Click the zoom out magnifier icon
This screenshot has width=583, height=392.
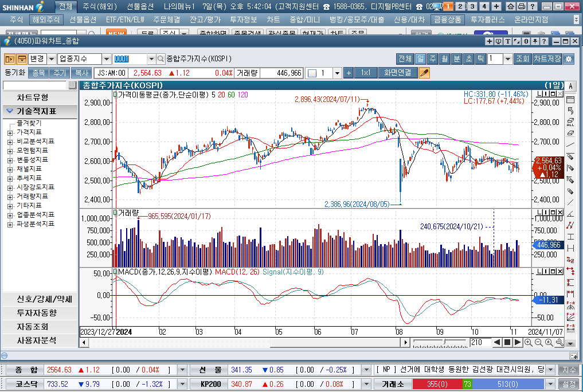538,342
